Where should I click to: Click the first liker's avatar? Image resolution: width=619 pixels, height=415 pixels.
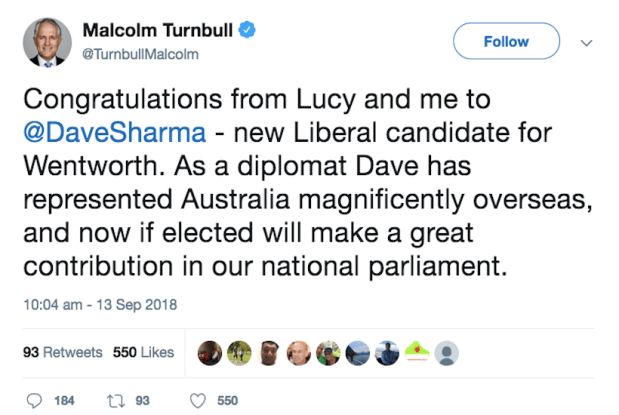[209, 352]
